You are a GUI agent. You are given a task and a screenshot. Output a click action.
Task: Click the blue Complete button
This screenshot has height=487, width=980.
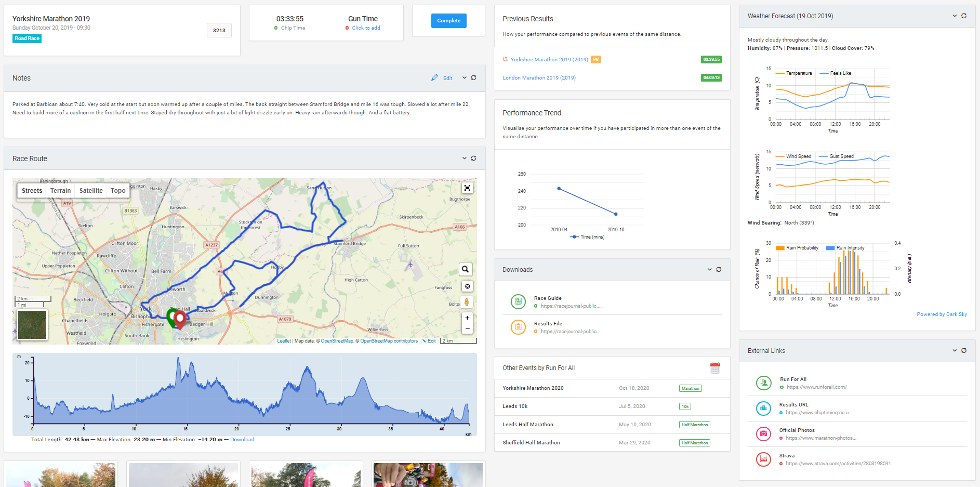[x=448, y=21]
